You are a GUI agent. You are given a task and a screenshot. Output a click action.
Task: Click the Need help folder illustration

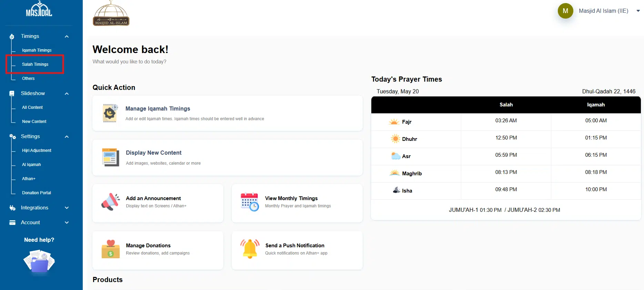39,262
